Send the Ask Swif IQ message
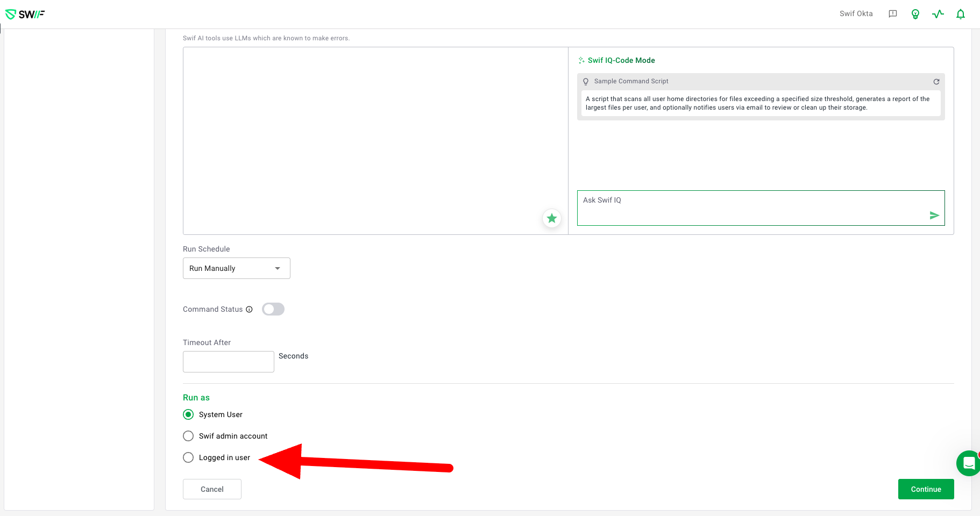The height and width of the screenshot is (516, 980). (x=934, y=216)
